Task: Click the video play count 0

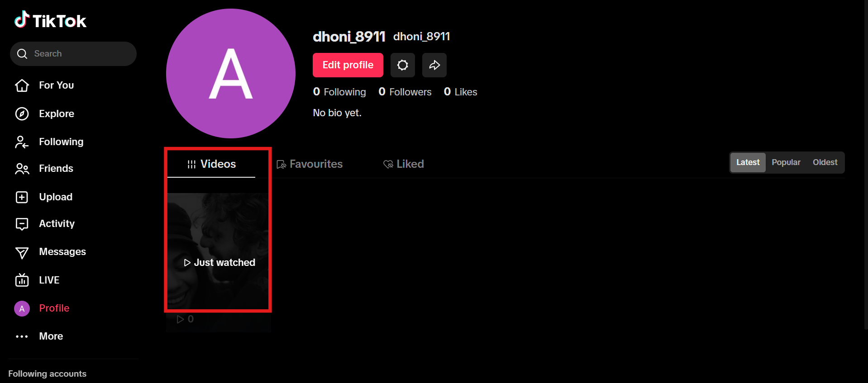Action: [185, 319]
